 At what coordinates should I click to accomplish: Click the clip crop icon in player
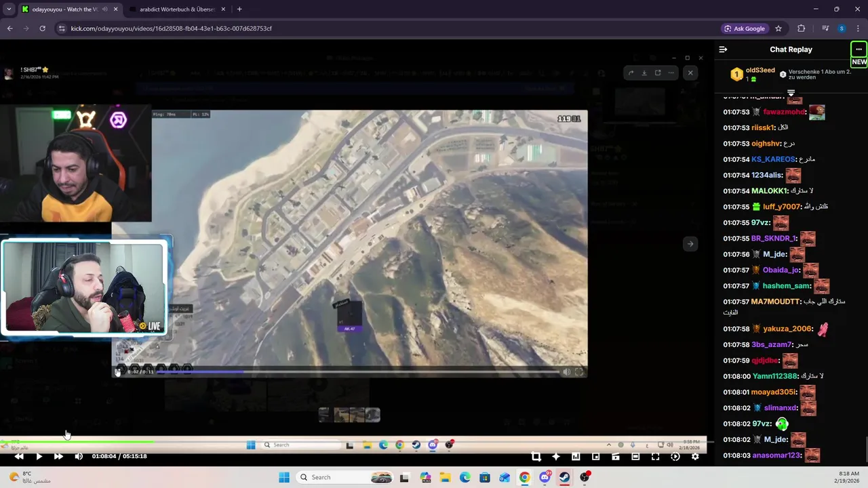tap(536, 457)
